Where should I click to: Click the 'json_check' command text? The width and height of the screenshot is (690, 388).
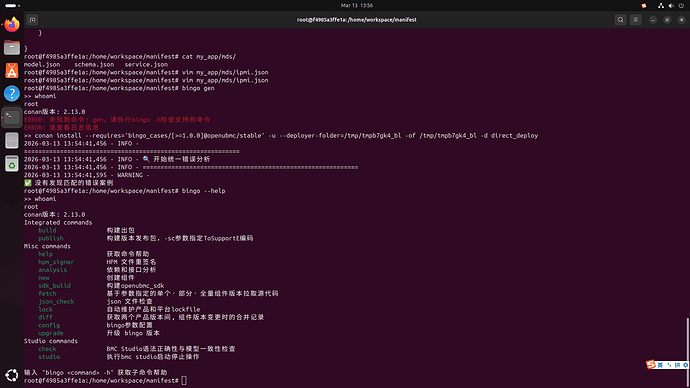56,301
